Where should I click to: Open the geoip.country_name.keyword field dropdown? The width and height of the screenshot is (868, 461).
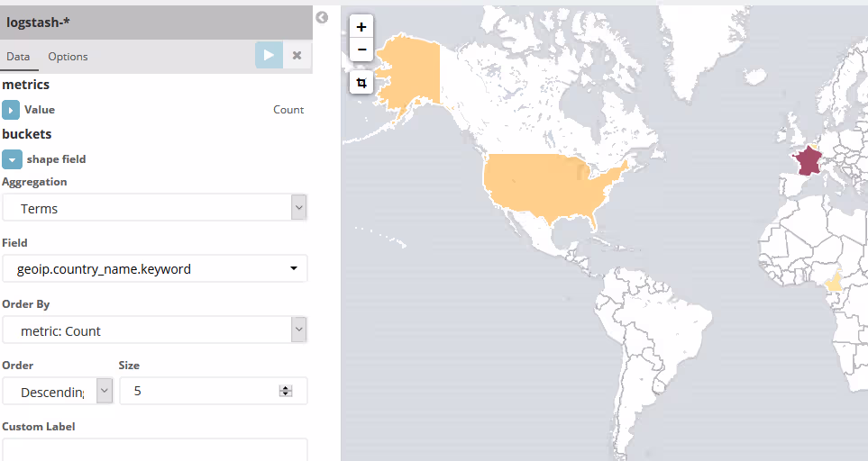pyautogui.click(x=154, y=268)
